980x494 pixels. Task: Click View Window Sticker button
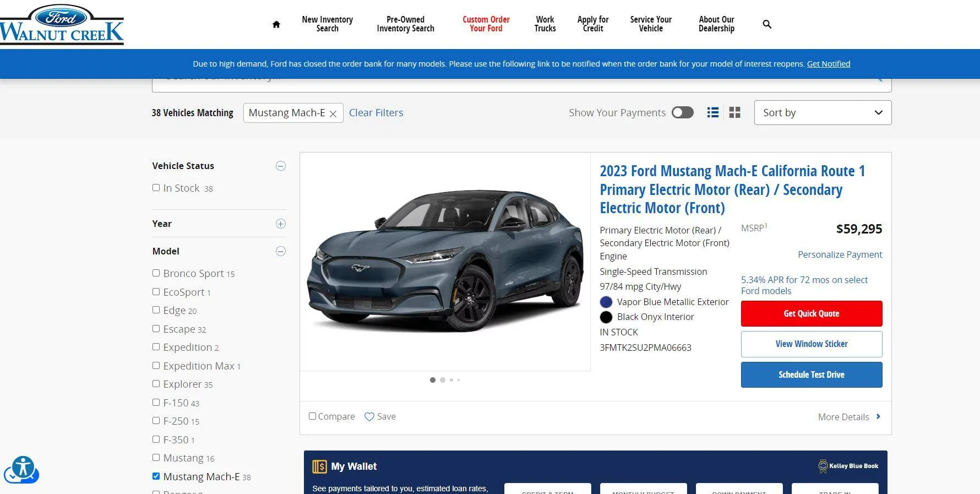click(x=812, y=344)
